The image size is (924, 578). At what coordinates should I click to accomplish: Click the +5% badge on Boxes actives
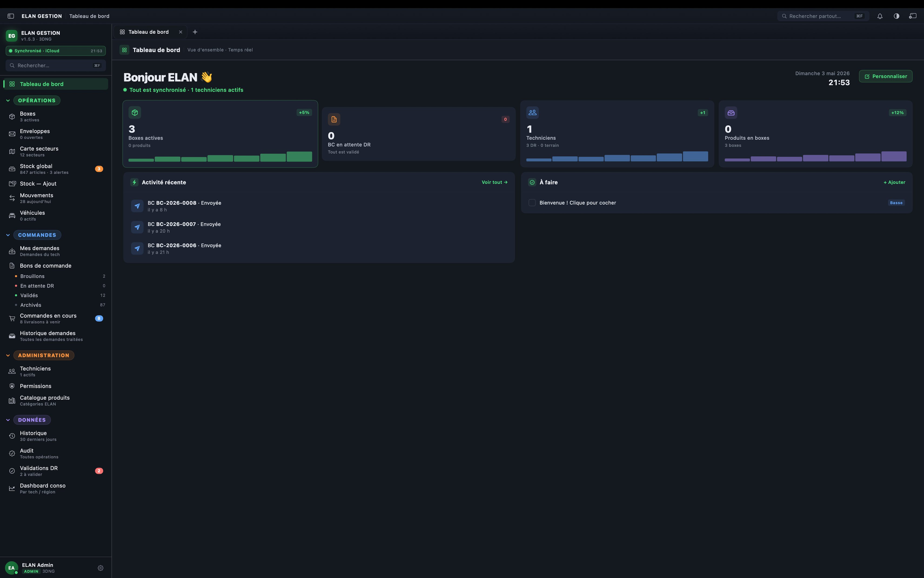click(x=304, y=112)
